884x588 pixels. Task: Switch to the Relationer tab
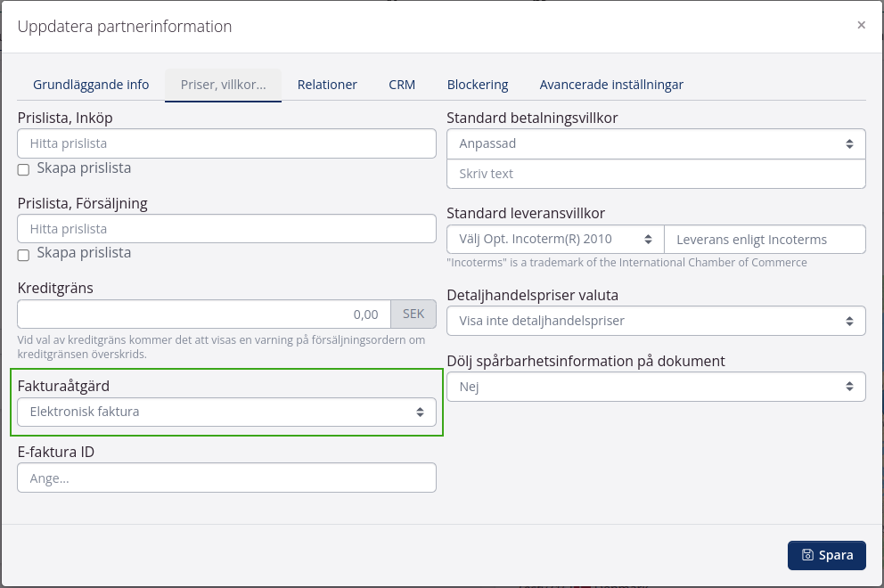tap(327, 85)
